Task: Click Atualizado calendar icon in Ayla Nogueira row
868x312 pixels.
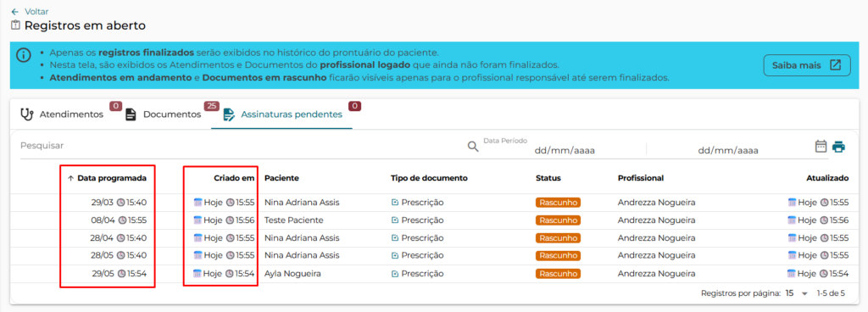Action: pyautogui.click(x=792, y=273)
